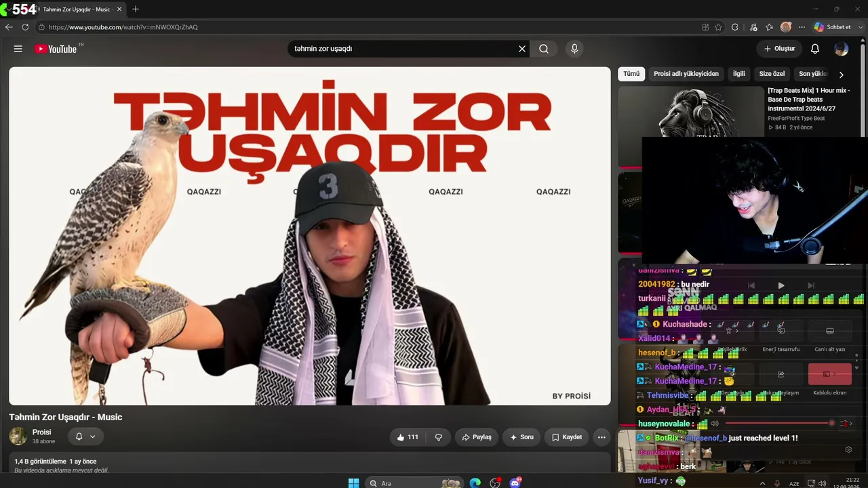This screenshot has width=868, height=488.
Task: Select the Proisi adlı yükleyiciden chip
Action: [686, 74]
